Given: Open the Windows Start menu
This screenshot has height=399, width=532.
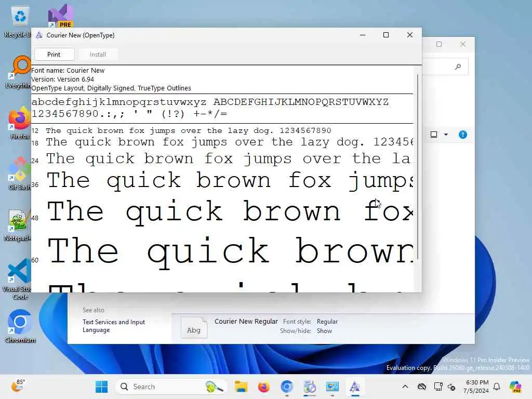Looking at the screenshot, I should point(101,387).
